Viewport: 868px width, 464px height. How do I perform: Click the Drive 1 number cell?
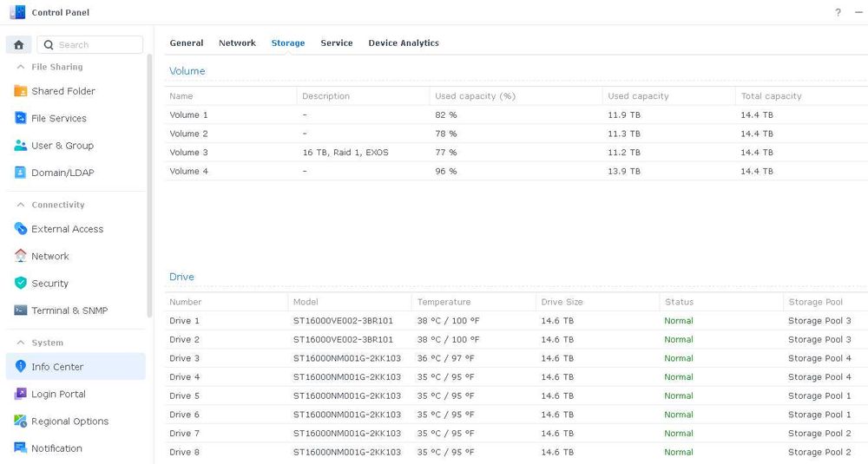(x=184, y=321)
